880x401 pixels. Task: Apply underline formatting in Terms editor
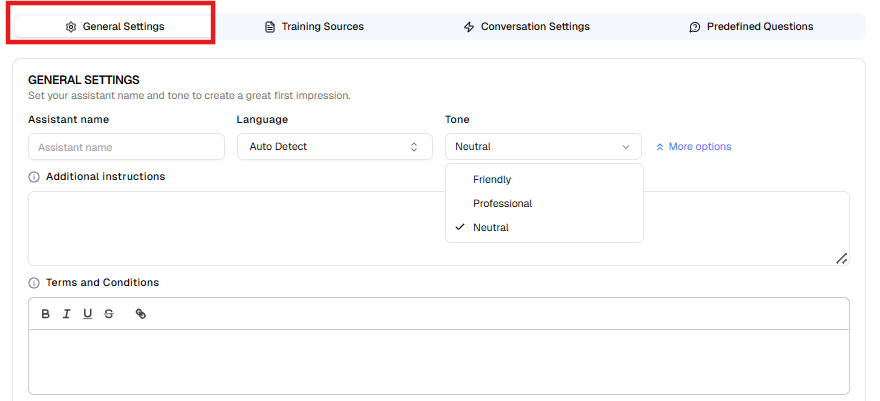pos(88,314)
